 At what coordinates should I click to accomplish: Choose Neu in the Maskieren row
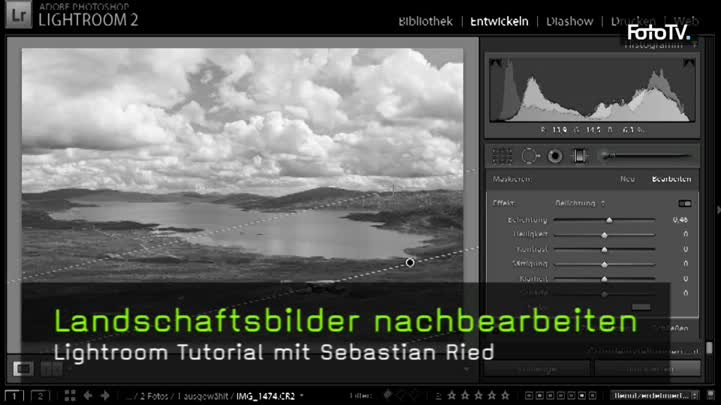coord(627,179)
